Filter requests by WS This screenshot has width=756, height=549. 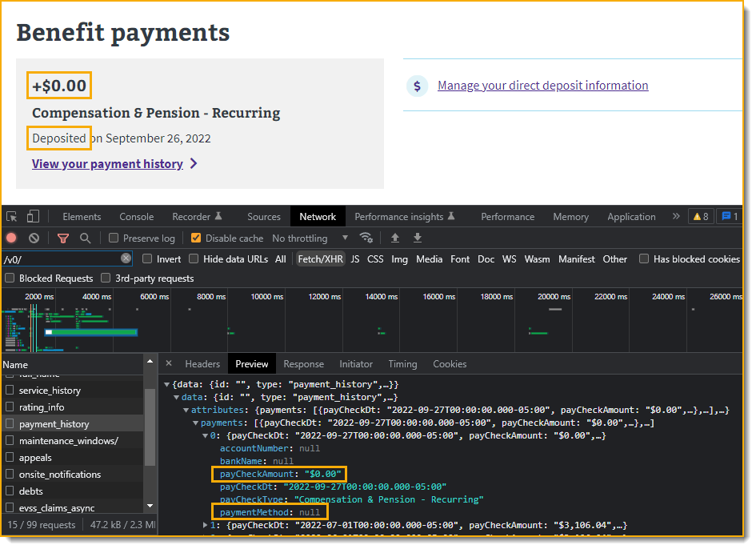[509, 259]
